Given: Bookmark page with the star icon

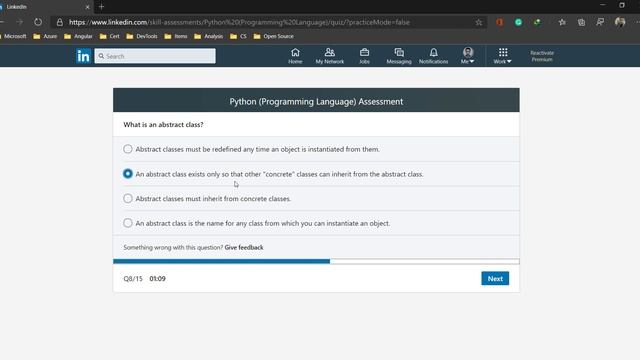Looking at the screenshot, I should coord(478,22).
